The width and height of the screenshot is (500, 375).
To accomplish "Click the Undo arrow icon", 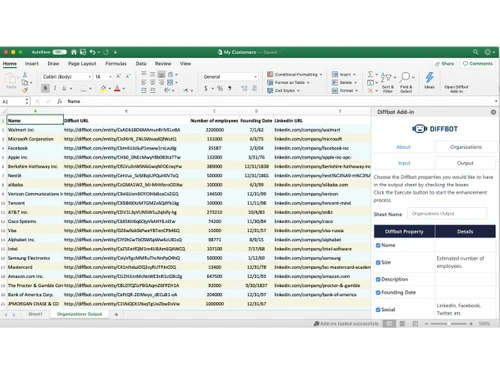I will pyautogui.click(x=92, y=52).
